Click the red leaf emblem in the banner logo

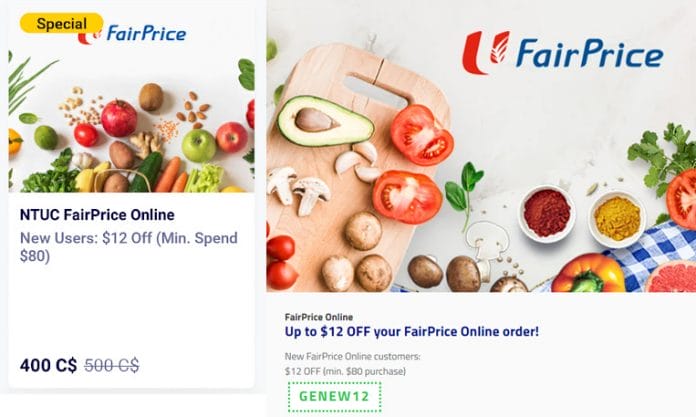click(x=486, y=52)
